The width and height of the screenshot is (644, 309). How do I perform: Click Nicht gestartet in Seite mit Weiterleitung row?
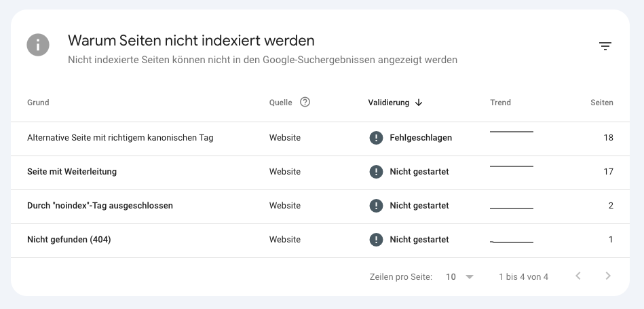[x=419, y=172]
